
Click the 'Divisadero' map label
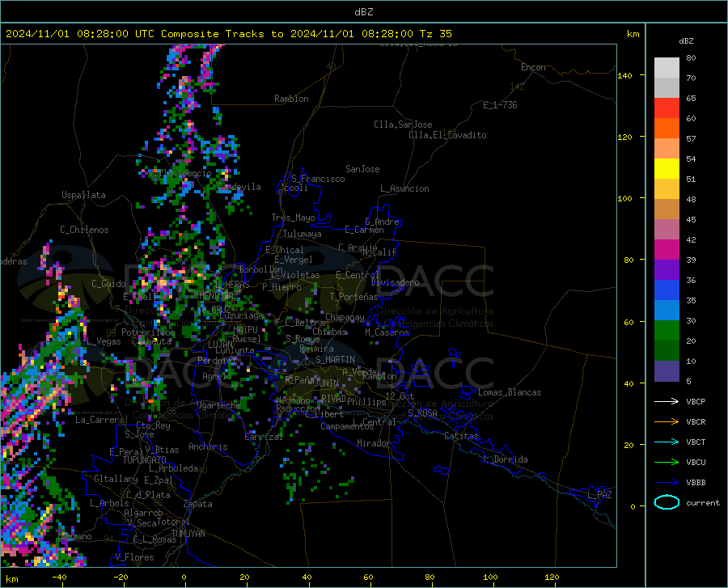(x=395, y=282)
